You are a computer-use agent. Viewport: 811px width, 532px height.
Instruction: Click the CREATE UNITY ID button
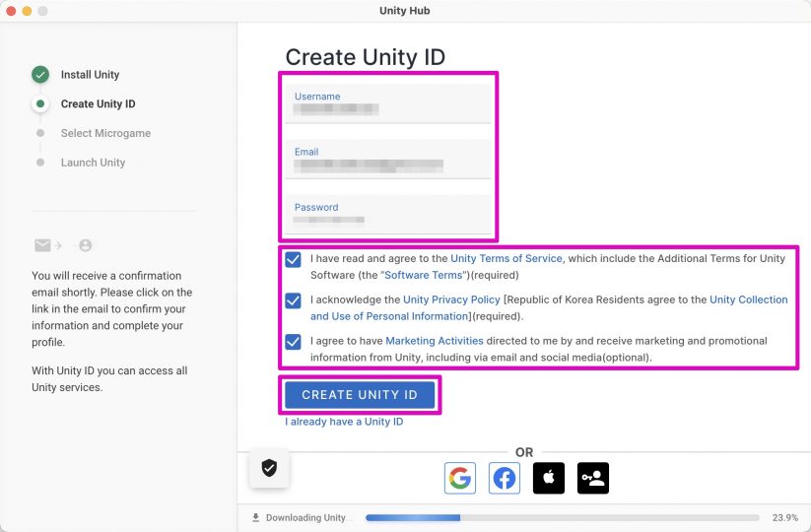pyautogui.click(x=360, y=395)
